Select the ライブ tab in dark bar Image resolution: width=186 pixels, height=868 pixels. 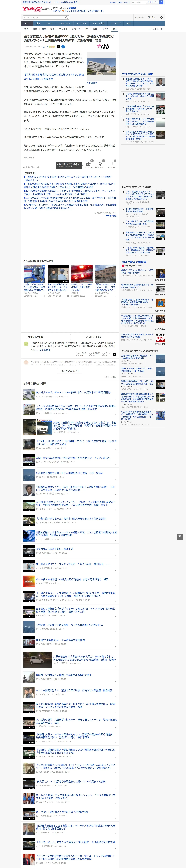pos(49,24)
